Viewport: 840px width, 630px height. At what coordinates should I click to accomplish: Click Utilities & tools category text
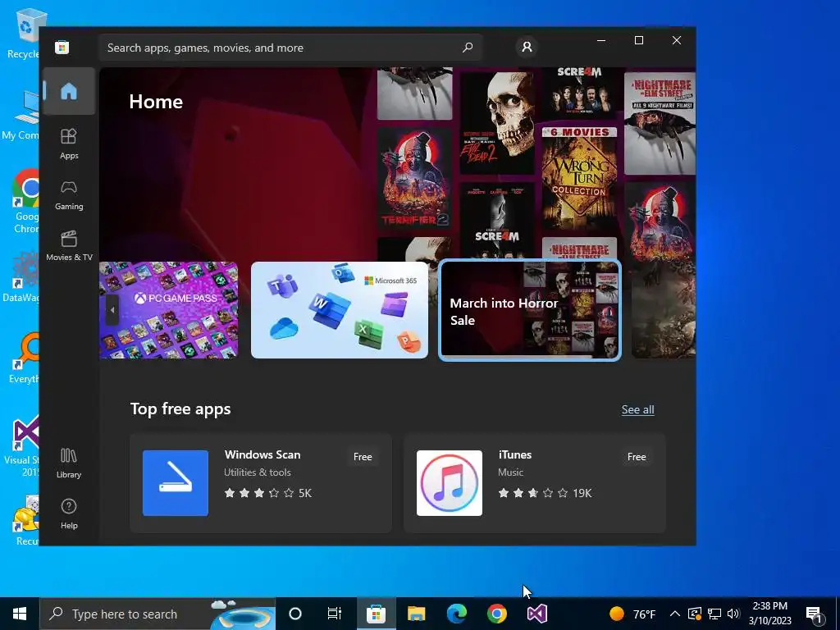258,472
